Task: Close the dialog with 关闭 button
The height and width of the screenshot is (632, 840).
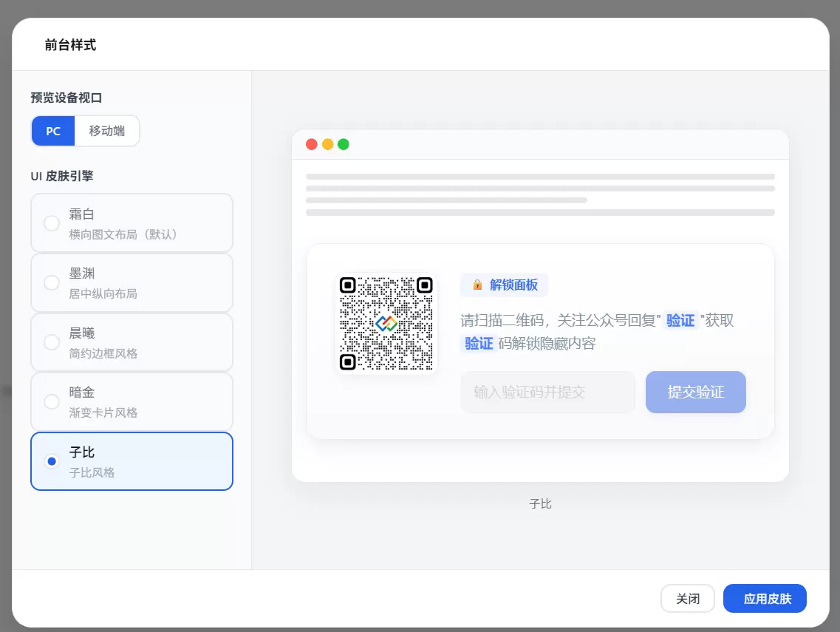Action: pos(687,598)
